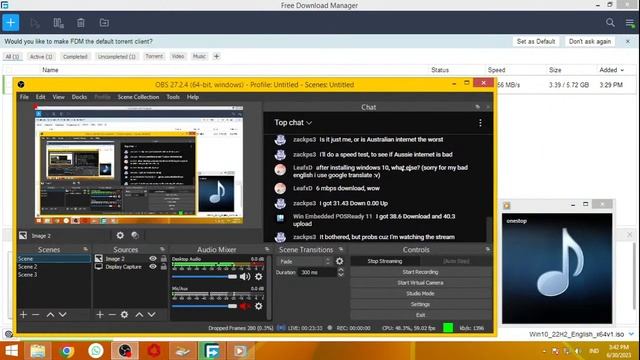Open the OBS Docks menu

tap(79, 97)
